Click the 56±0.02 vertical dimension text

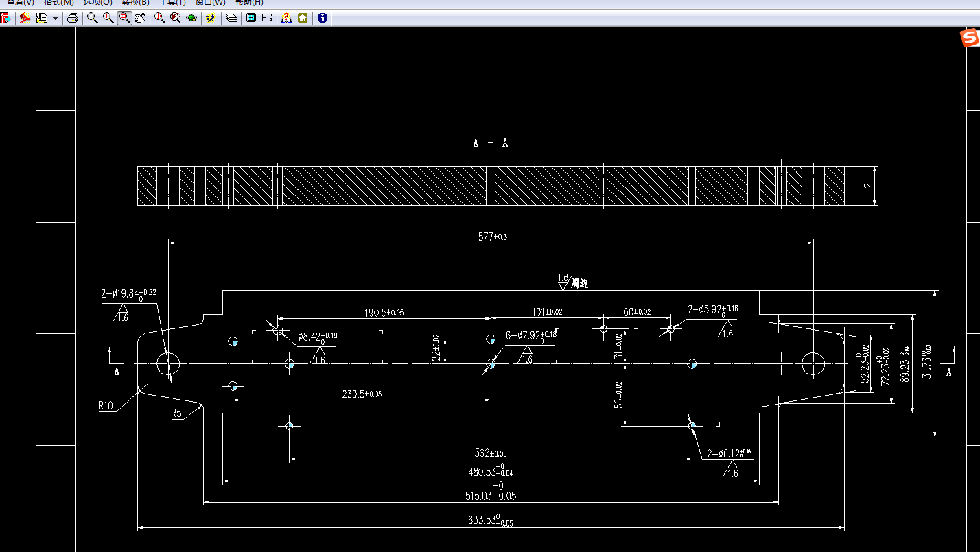click(618, 395)
